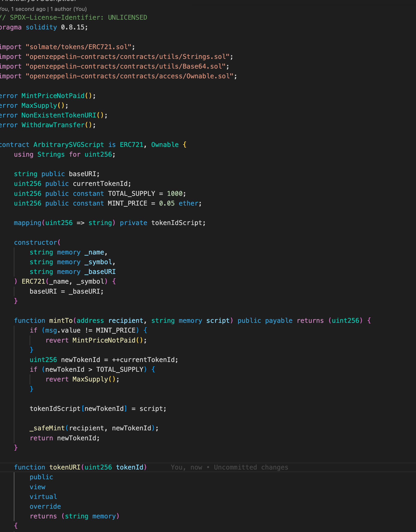The height and width of the screenshot is (532, 416).
Task: Click currentTokenId in its public declaration
Action: (x=100, y=184)
